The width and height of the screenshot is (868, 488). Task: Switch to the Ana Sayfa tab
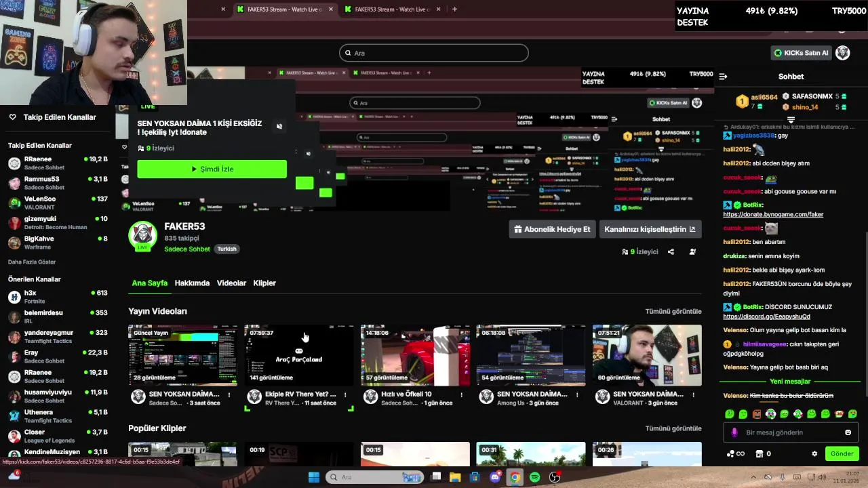pyautogui.click(x=149, y=283)
